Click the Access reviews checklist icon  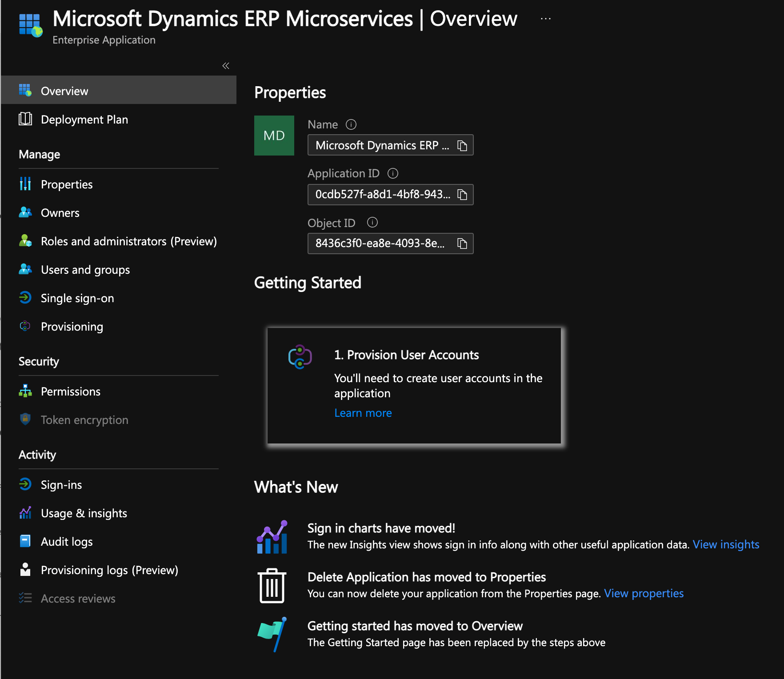pyautogui.click(x=25, y=598)
